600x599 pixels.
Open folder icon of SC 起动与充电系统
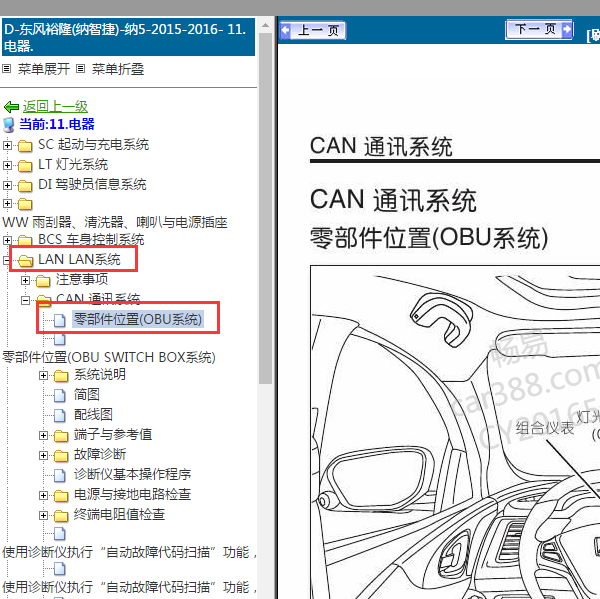point(25,145)
